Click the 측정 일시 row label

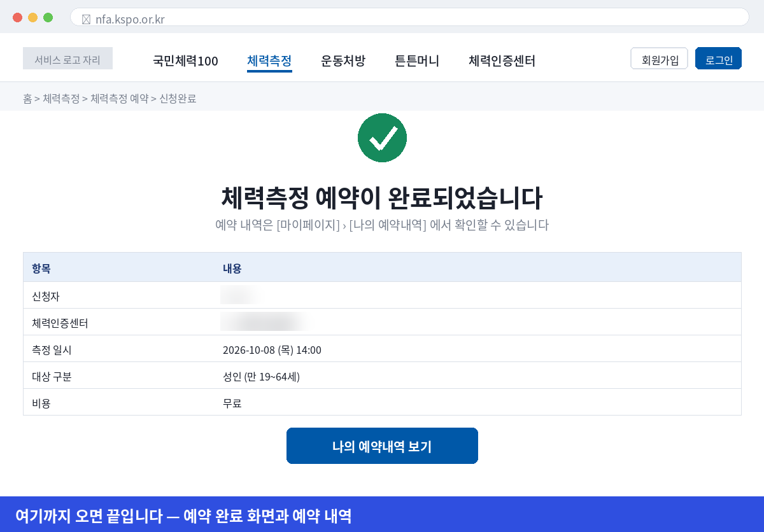[52, 350]
